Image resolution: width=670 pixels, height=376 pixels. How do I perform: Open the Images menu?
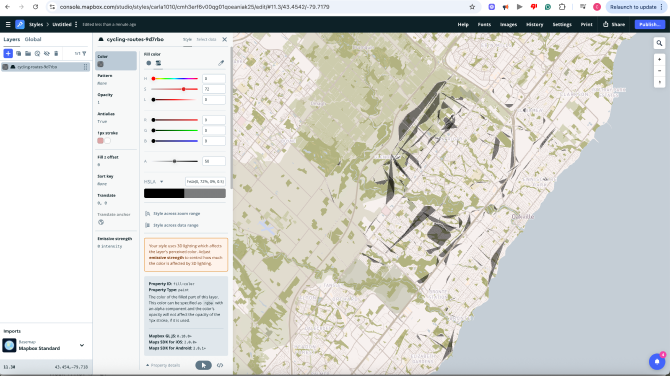(508, 24)
